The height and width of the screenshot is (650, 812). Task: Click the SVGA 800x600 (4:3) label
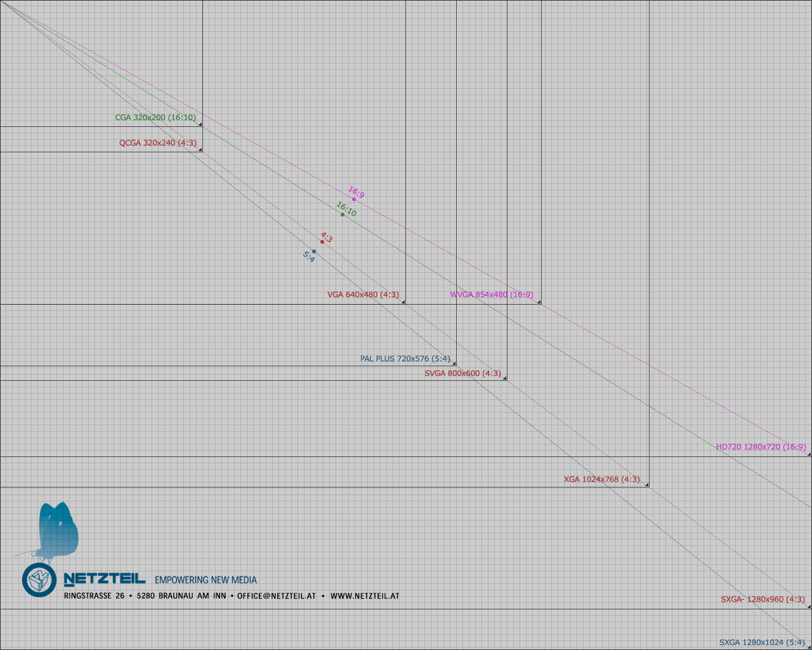462,373
